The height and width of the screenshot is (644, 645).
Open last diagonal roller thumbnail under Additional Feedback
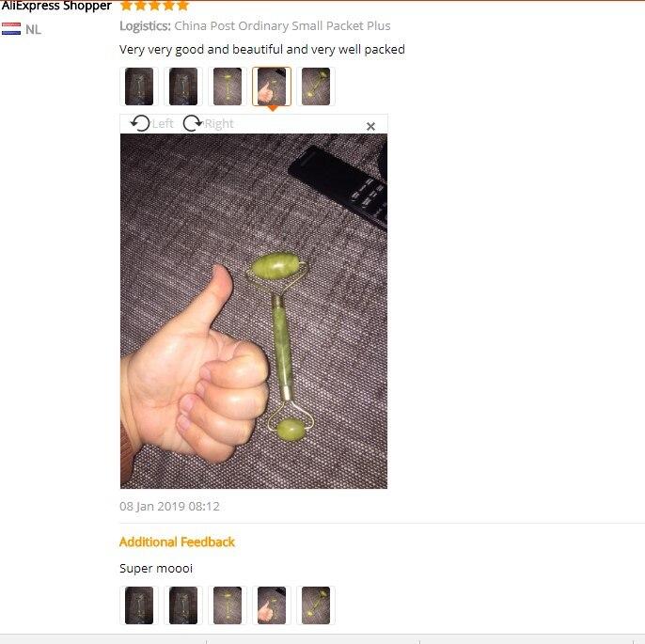coord(316,605)
